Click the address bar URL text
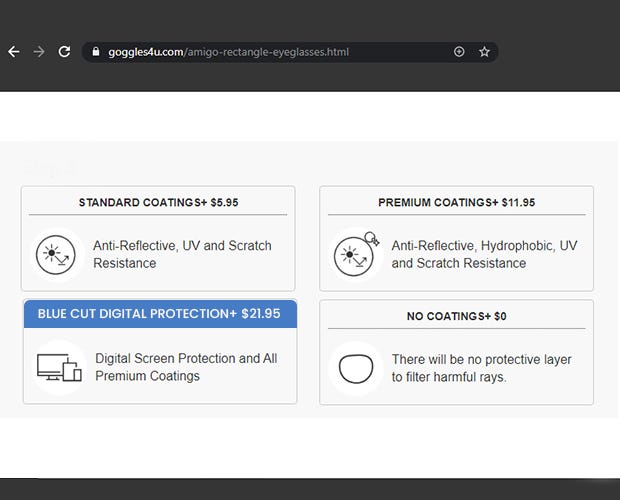The width and height of the screenshot is (620, 500). tap(228, 52)
